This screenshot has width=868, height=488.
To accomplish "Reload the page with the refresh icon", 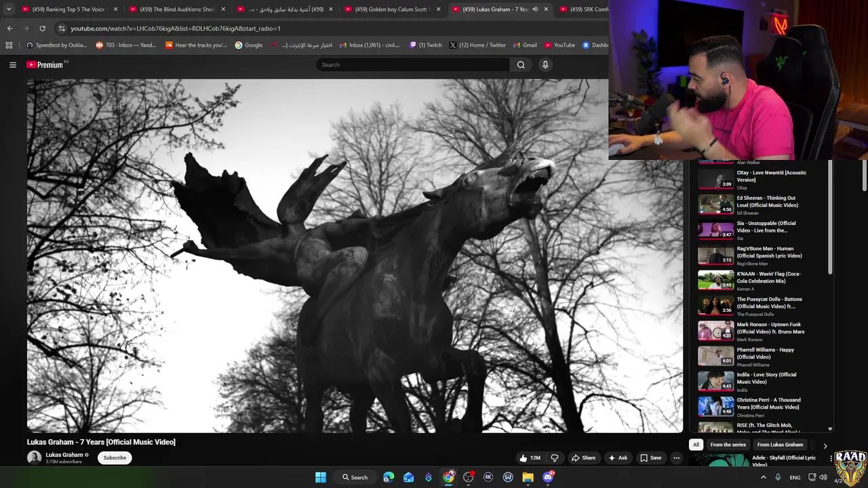I will click(x=42, y=28).
